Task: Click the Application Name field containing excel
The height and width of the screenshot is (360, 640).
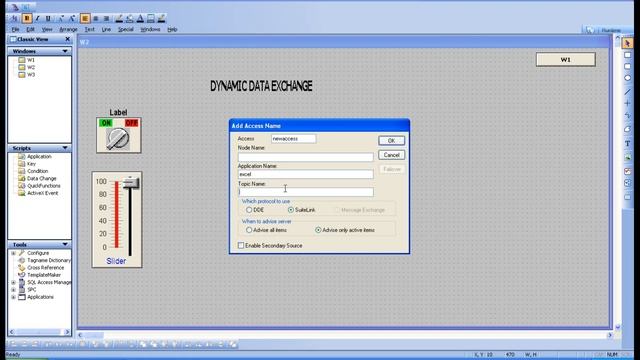Action: tap(305, 174)
